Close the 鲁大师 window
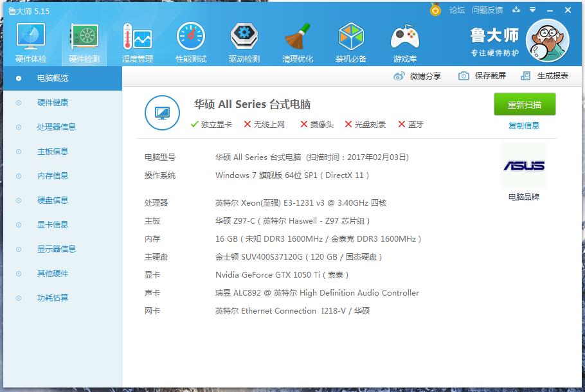585x392 pixels. [568, 10]
